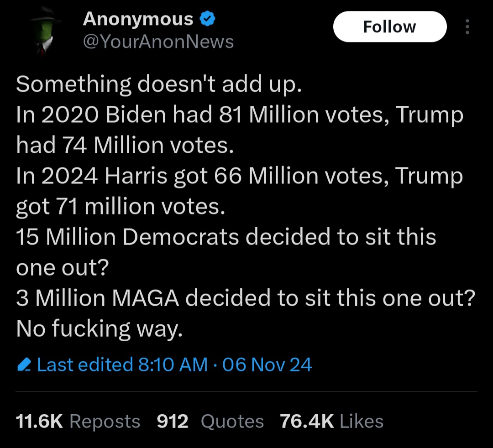493x448 pixels.
Task: Open the @YourAnonNews handle
Action: [x=158, y=42]
